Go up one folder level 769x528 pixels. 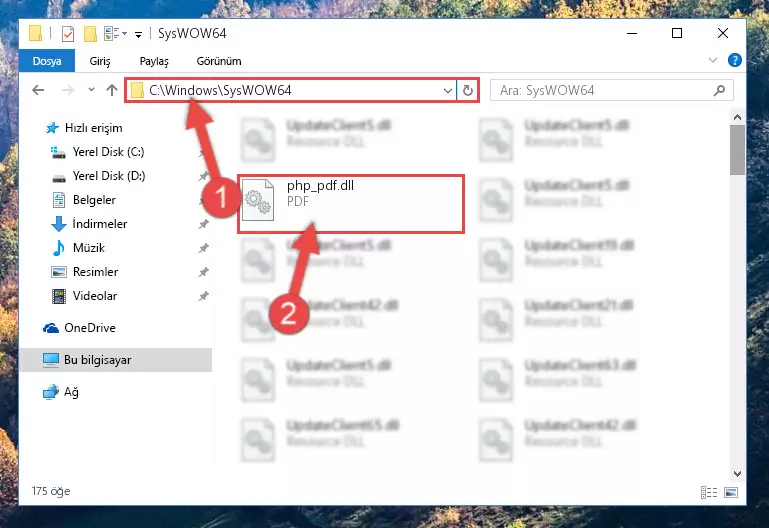pyautogui.click(x=112, y=90)
